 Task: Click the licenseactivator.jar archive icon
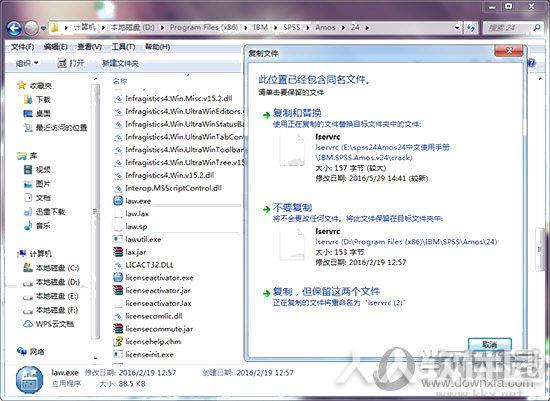[x=118, y=290]
